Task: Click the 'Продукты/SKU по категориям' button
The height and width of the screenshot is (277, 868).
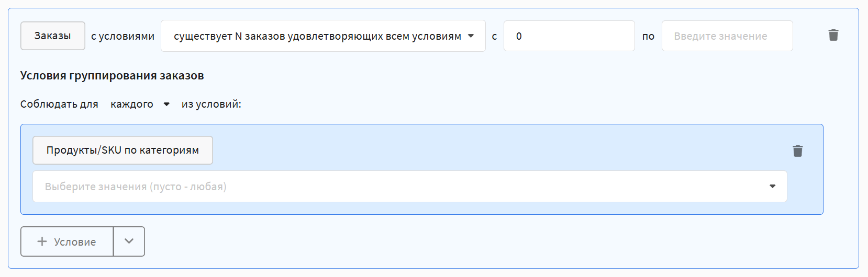Action: 123,151
